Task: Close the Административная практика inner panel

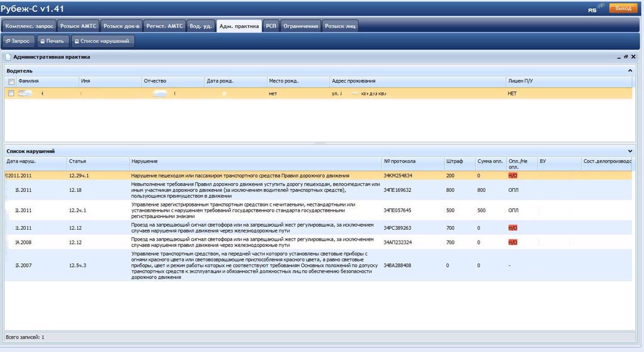Action: (633, 57)
